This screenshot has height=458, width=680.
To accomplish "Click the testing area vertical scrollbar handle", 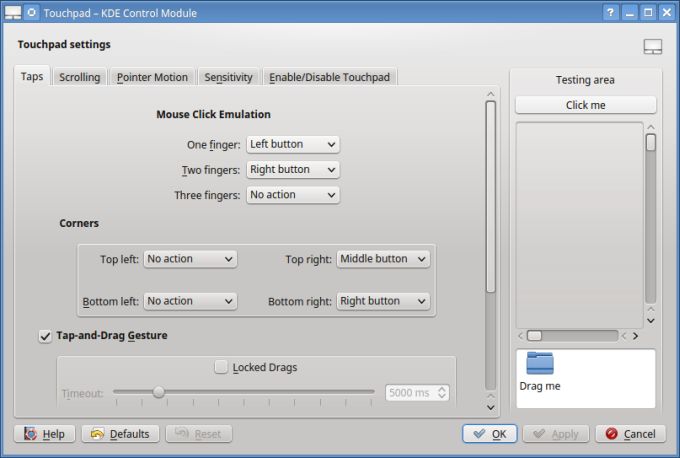I will (x=651, y=142).
